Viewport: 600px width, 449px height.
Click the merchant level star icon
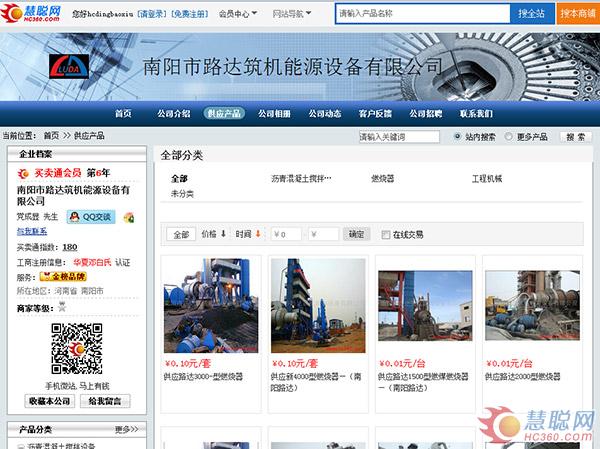point(62,307)
